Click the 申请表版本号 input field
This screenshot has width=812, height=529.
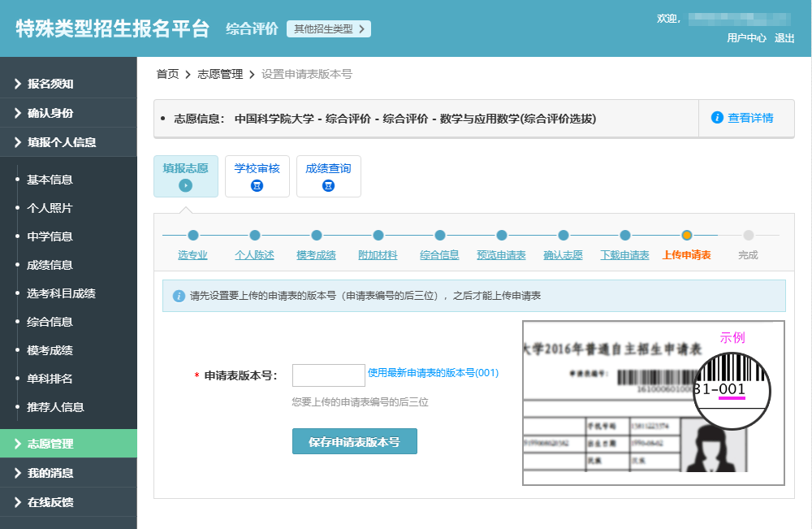click(328, 375)
